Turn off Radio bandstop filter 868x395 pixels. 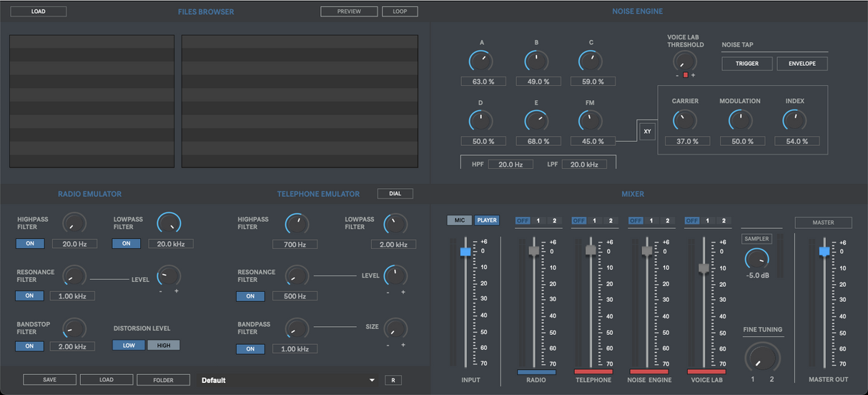30,346
